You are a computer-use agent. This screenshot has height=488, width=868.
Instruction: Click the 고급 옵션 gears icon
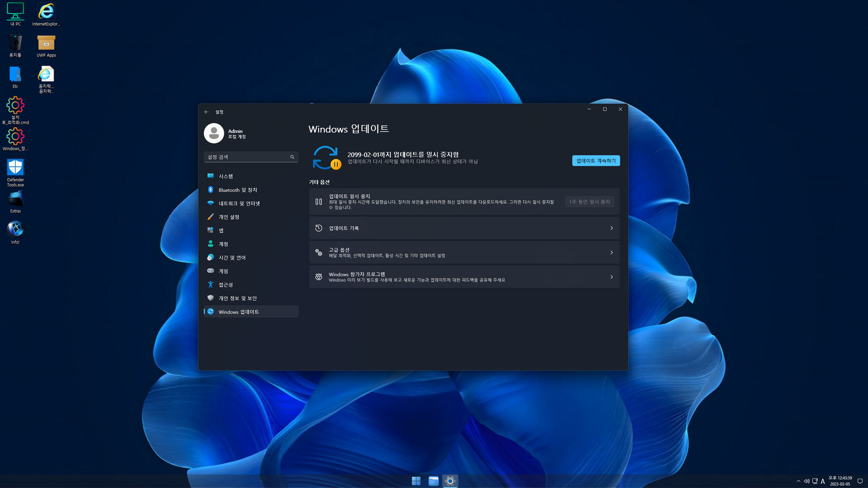(319, 252)
